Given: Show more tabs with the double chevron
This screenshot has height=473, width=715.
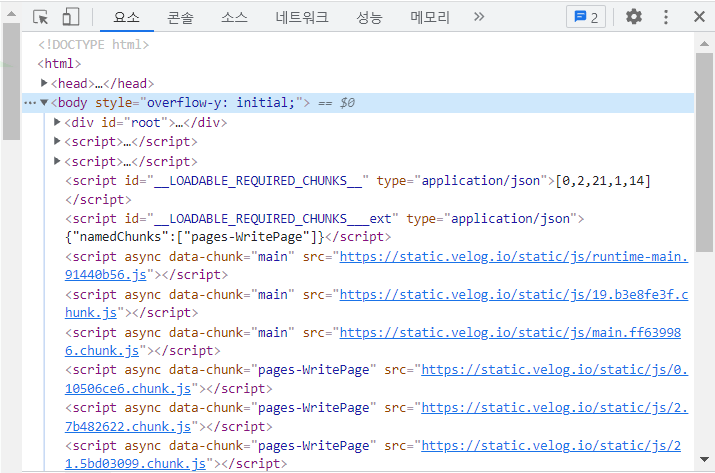Looking at the screenshot, I should [x=479, y=17].
